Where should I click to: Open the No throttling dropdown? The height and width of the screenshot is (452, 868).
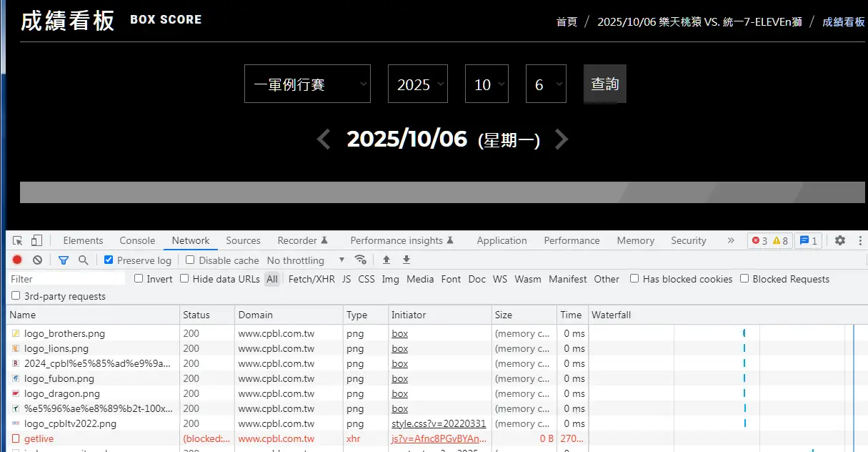click(305, 260)
